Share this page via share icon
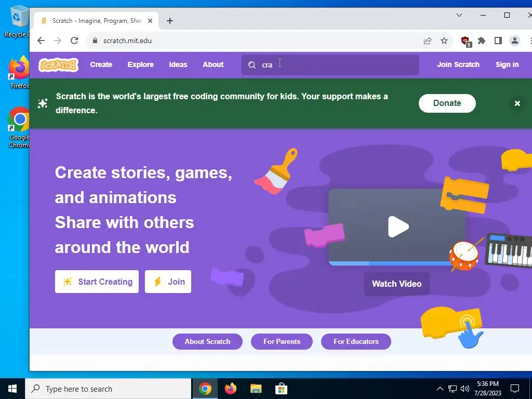 pyautogui.click(x=428, y=41)
